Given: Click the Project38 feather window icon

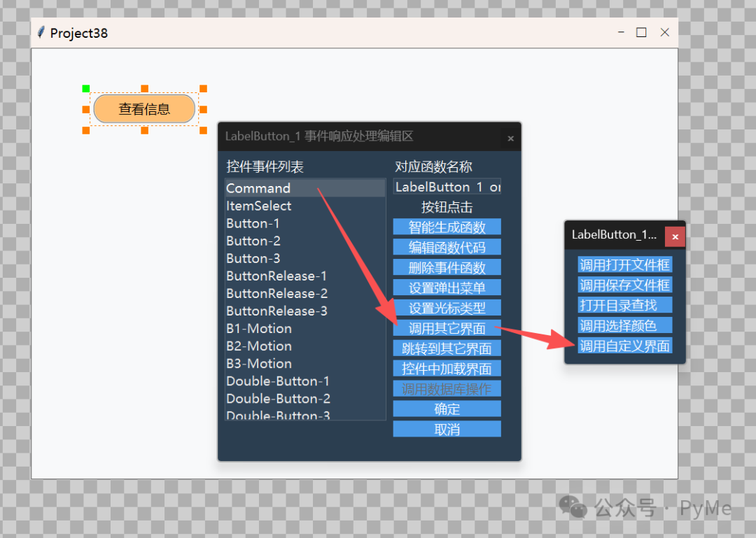Looking at the screenshot, I should click(x=41, y=32).
